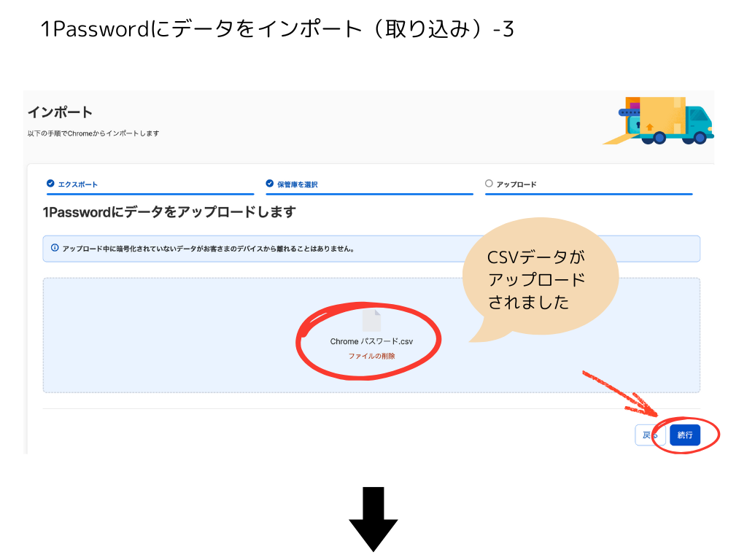Viewport: 747px width, 560px height.
Task: Select the file name Chrome パスワード.csv
Action: coord(371,341)
